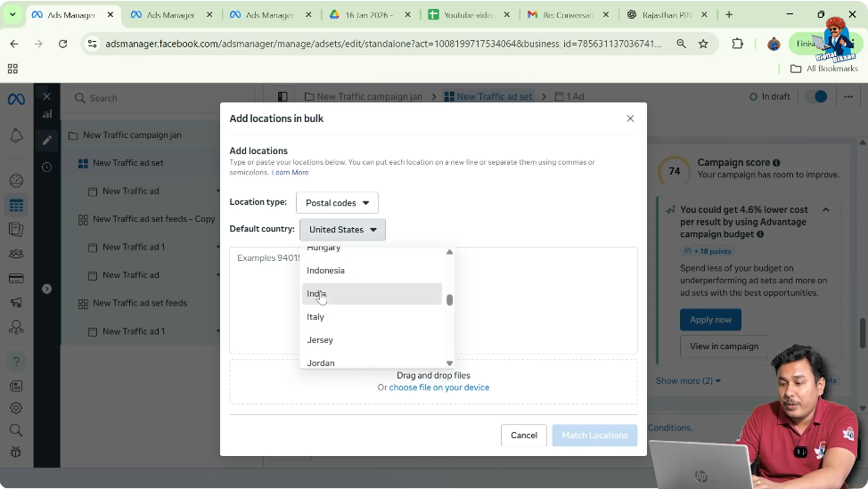Open the Learn More link
This screenshot has width=868, height=489.
[x=290, y=173]
